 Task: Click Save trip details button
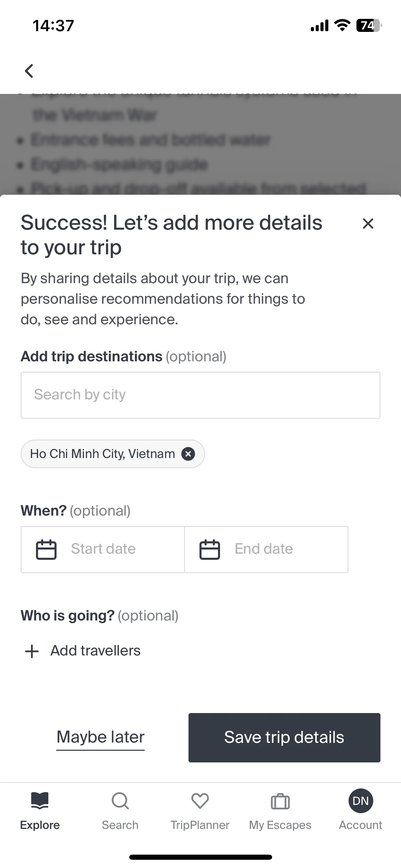(284, 738)
